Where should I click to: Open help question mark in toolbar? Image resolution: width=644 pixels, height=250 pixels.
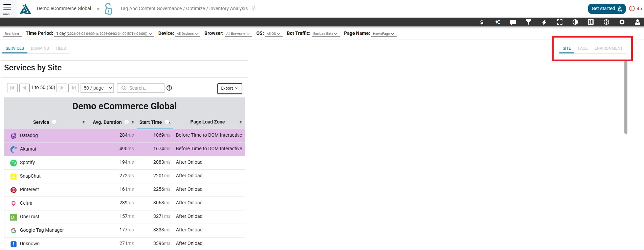(606, 22)
